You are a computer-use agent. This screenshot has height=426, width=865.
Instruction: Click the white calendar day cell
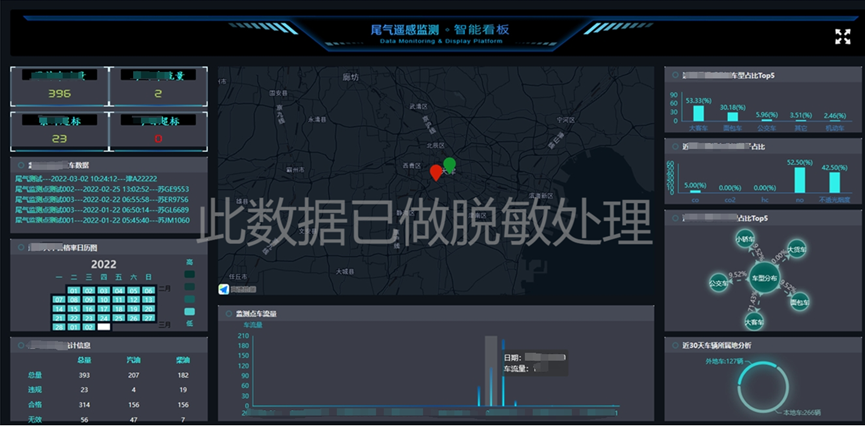tap(103, 326)
